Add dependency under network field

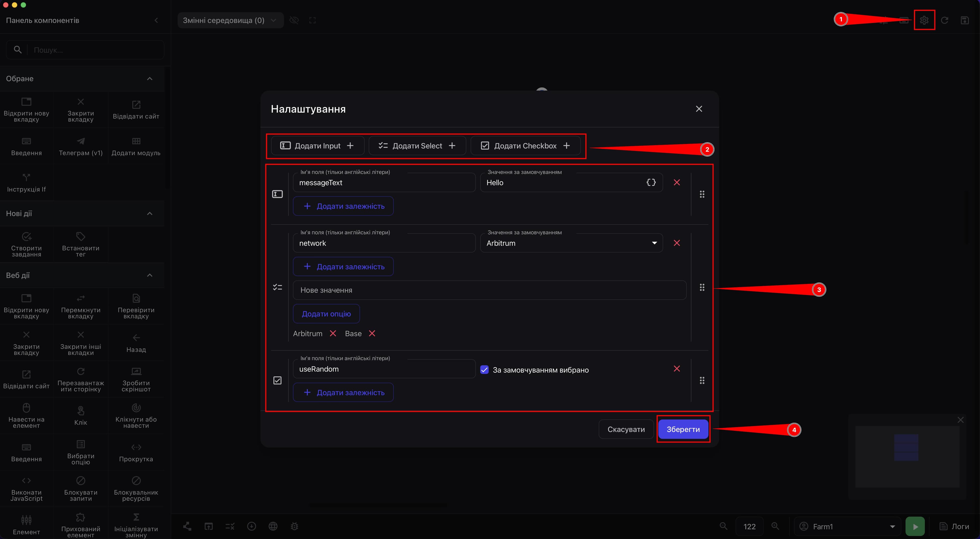click(x=343, y=267)
